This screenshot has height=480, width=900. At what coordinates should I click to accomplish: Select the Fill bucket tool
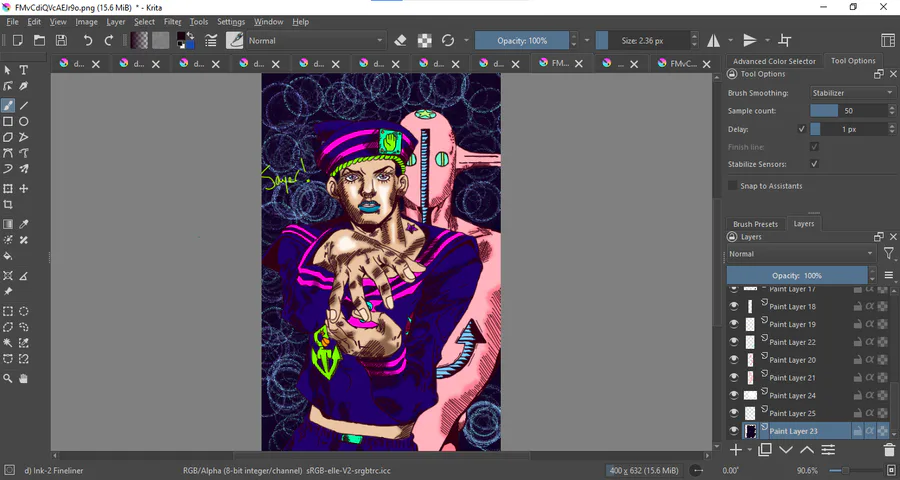click(8, 256)
